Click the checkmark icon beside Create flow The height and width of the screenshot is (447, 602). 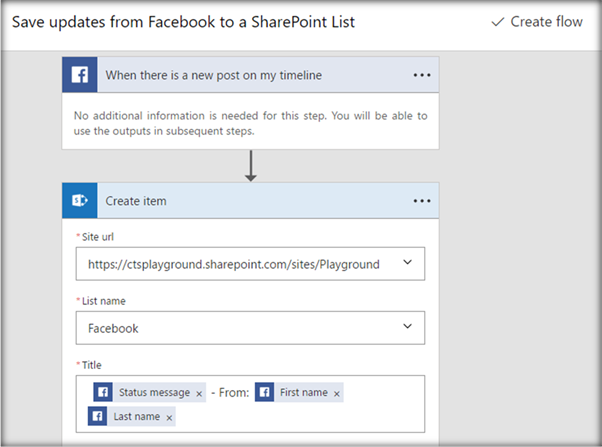498,22
